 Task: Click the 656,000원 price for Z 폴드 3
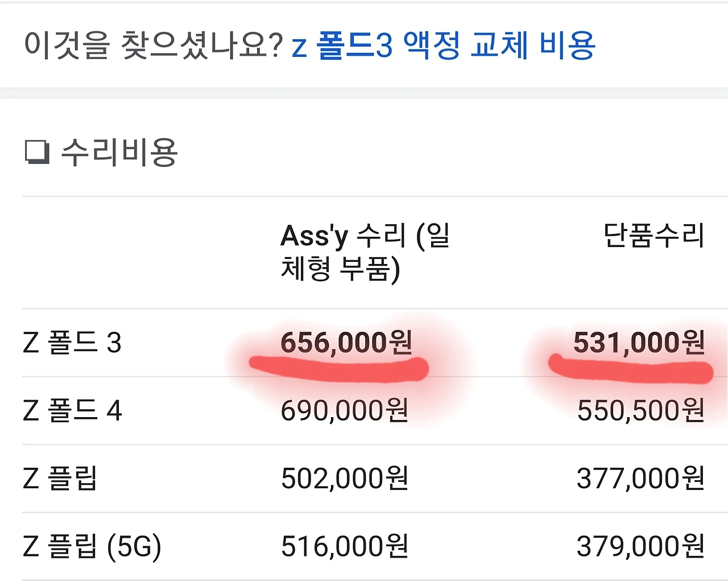pos(346,343)
